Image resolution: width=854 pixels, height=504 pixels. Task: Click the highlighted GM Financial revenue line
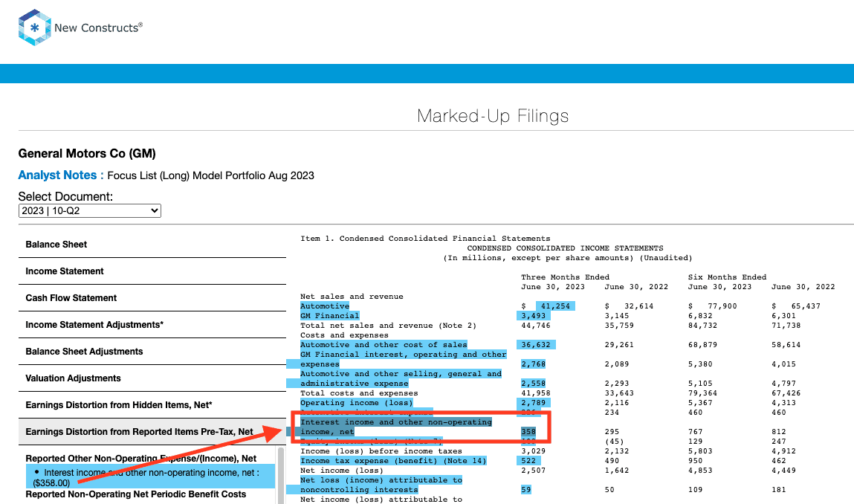tap(329, 316)
